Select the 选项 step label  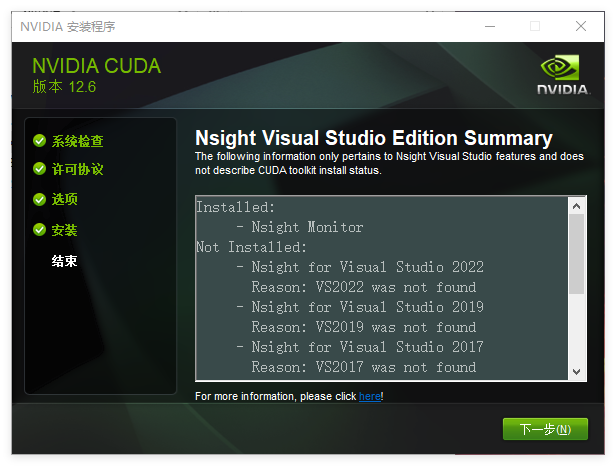pyautogui.click(x=64, y=199)
